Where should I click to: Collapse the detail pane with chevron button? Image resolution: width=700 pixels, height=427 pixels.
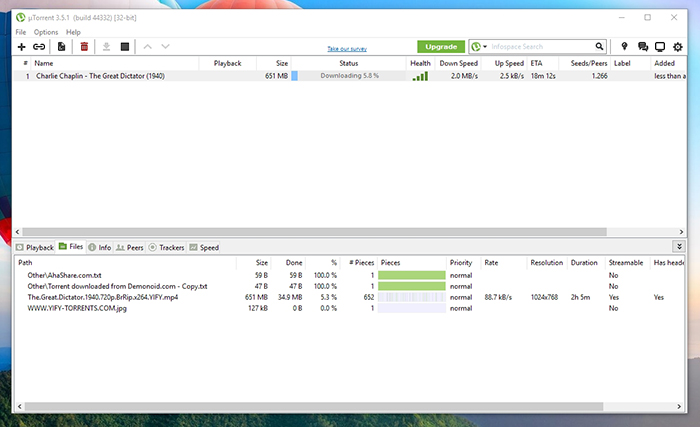click(x=679, y=247)
